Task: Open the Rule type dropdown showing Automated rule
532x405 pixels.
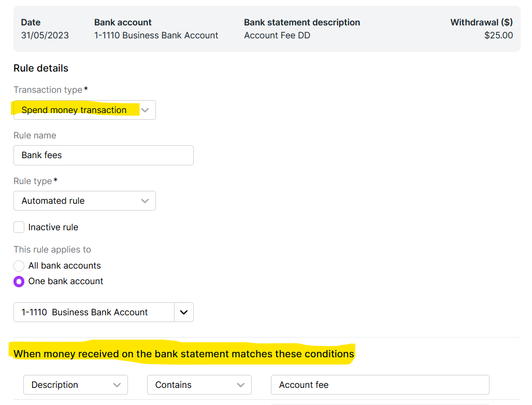Action: [84, 201]
